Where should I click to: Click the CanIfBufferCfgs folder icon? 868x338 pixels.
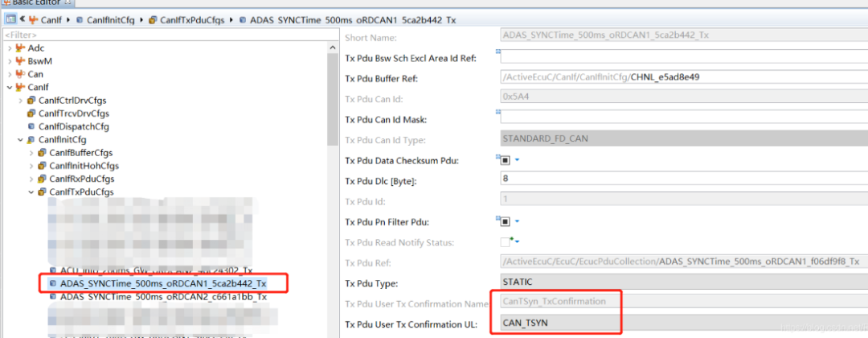click(x=42, y=152)
